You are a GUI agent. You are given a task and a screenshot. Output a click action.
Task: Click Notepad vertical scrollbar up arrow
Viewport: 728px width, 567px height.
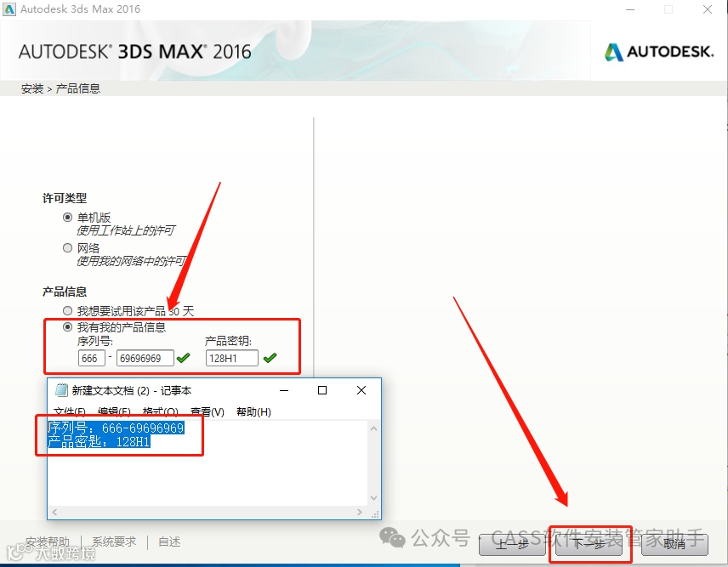(373, 428)
